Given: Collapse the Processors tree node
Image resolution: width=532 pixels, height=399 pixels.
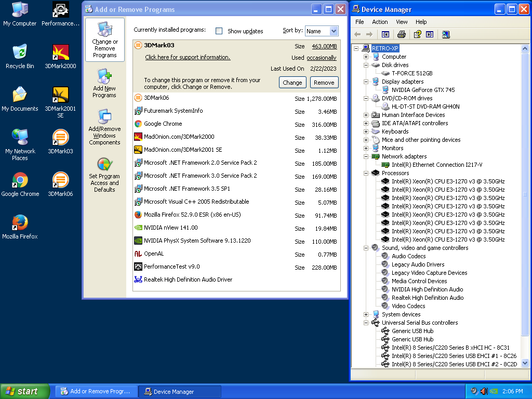Looking at the screenshot, I should click(x=365, y=173).
